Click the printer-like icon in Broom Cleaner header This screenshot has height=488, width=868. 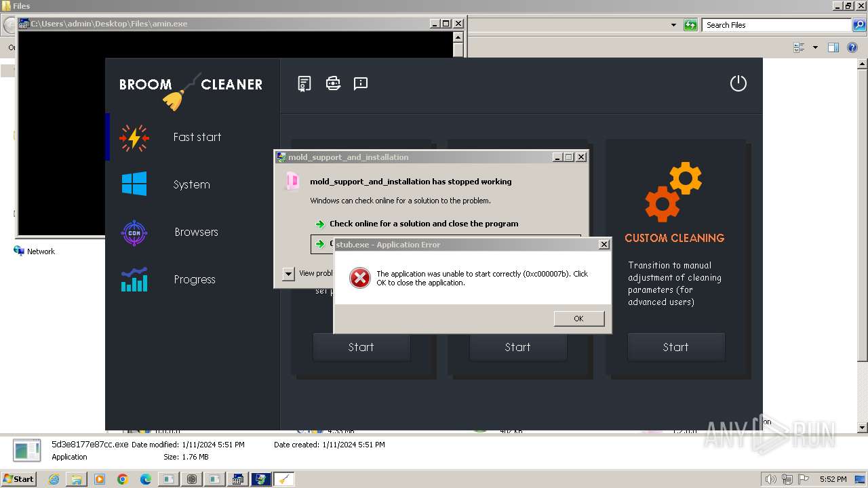333,83
